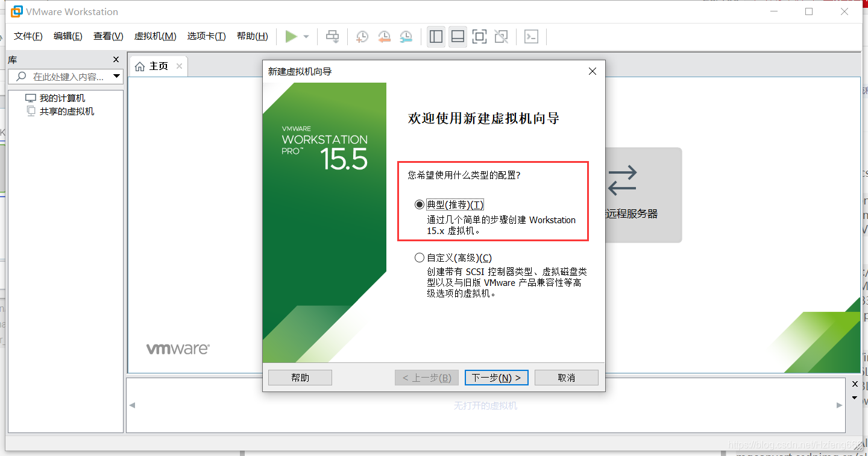
Task: Open the 选项卡(T) menu
Action: pos(206,36)
